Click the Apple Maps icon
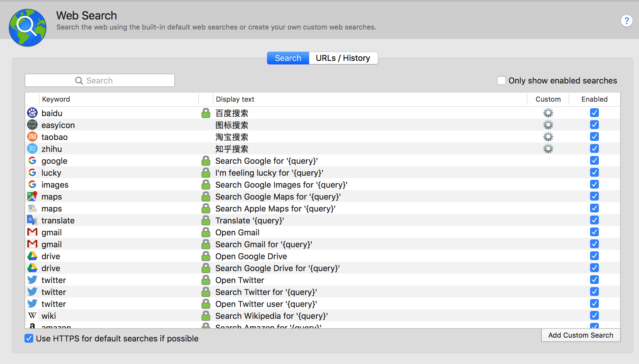The width and height of the screenshot is (639, 364). click(32, 208)
